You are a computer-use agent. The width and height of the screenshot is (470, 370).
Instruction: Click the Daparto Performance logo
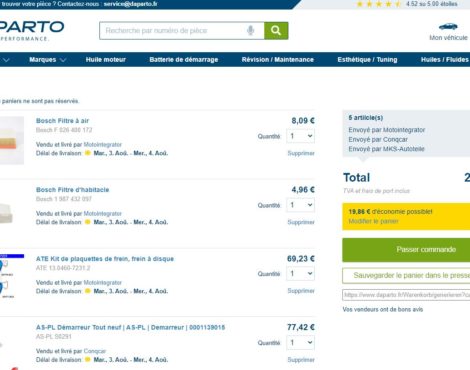[32, 30]
